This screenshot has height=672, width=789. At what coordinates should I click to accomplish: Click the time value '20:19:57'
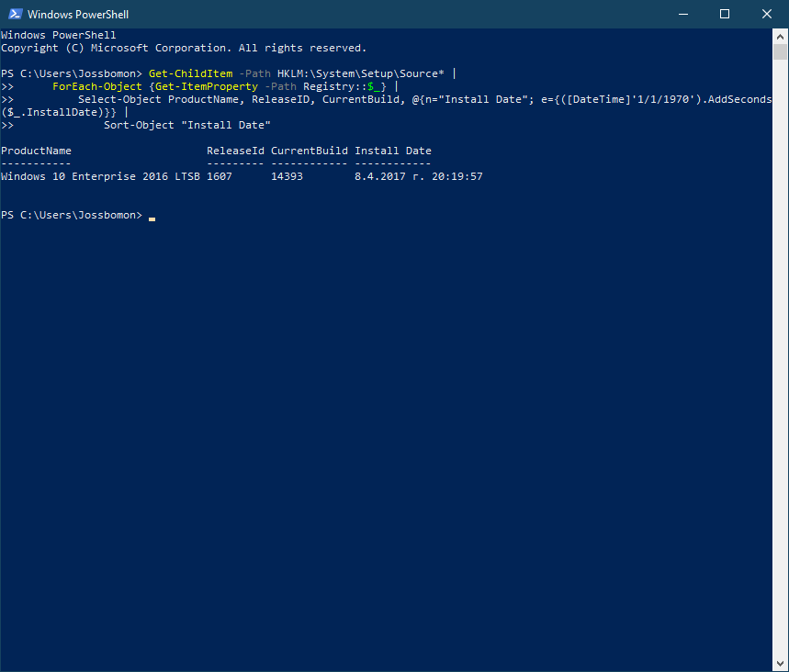[456, 176]
